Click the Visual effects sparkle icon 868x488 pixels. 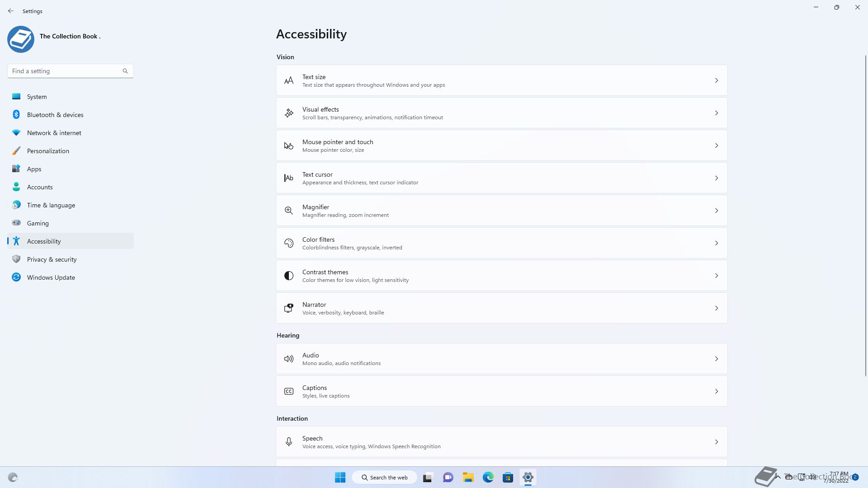click(x=289, y=113)
